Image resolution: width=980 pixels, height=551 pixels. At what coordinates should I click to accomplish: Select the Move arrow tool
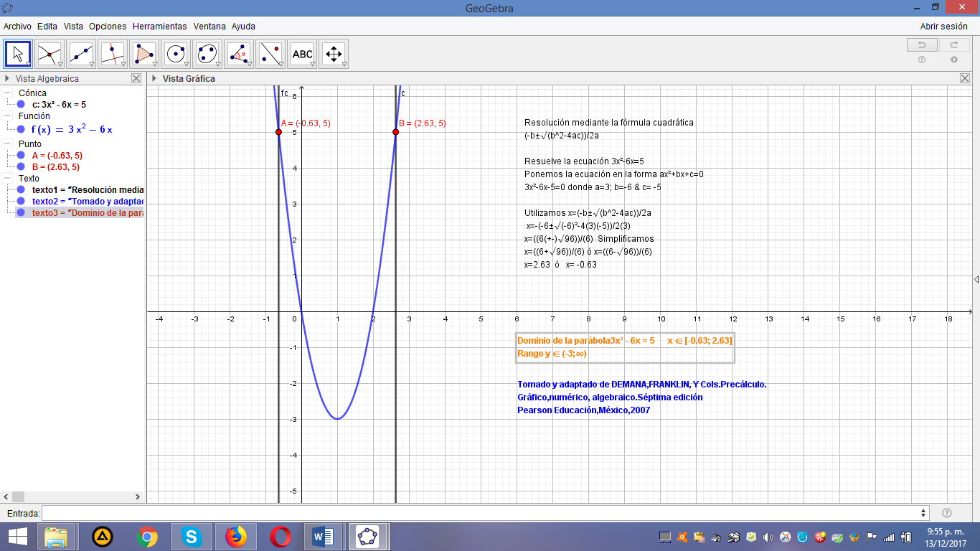(17, 53)
